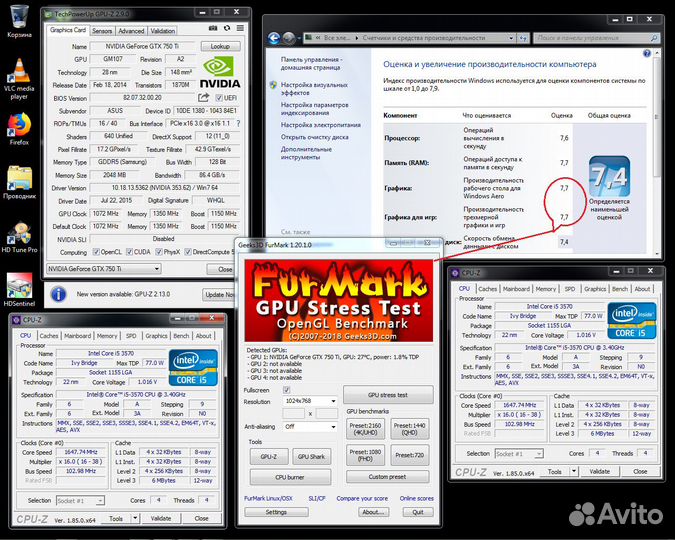Viewport: 675px width, 540px height.
Task: Run Preset:1080 (FHD) benchmark in FurMark
Action: (365, 455)
